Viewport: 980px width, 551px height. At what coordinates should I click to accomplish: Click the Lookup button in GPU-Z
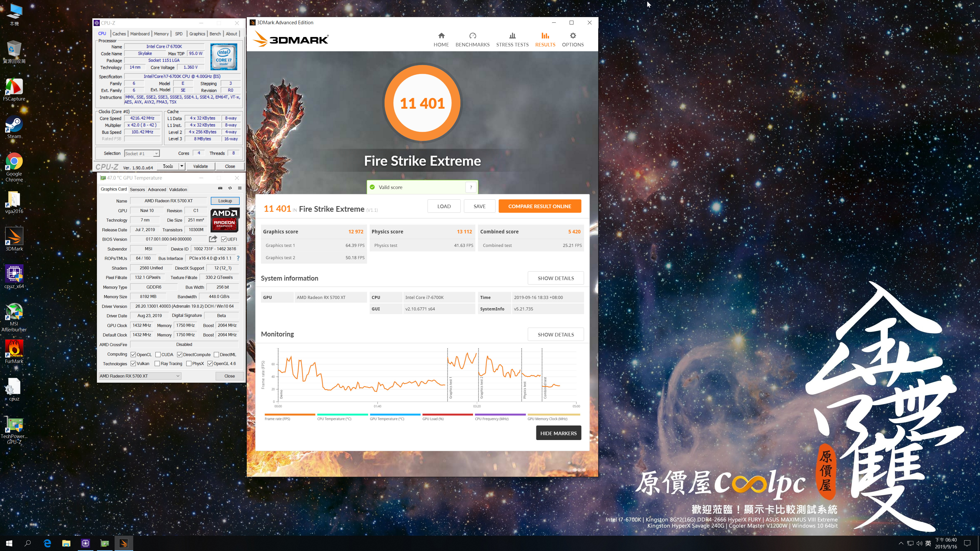tap(225, 201)
